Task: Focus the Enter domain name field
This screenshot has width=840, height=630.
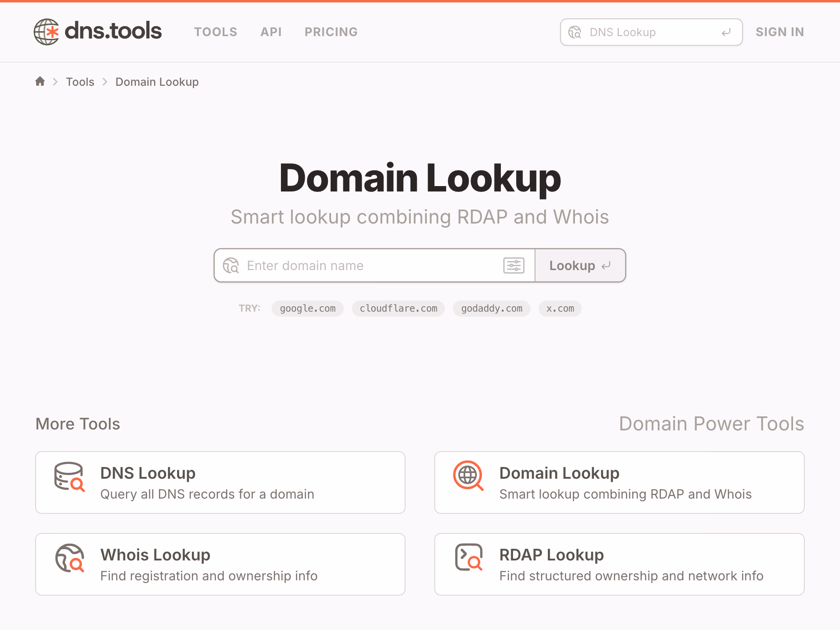Action: point(374,266)
